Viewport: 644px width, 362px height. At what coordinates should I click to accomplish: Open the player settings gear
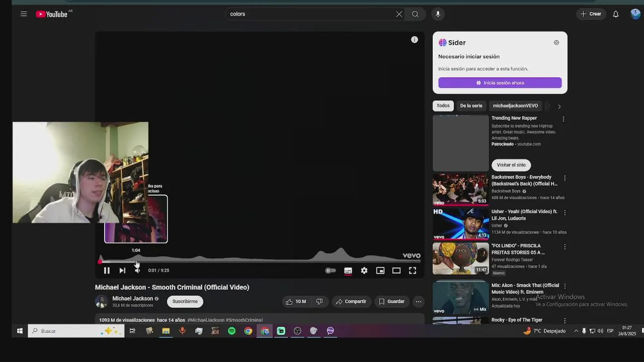tap(364, 270)
